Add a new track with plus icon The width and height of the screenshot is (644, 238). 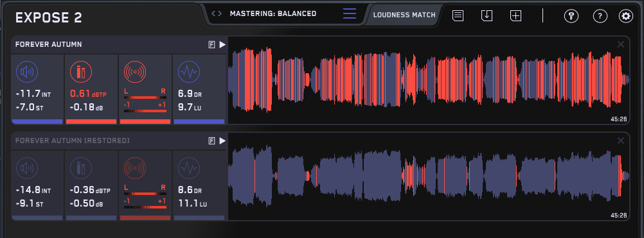click(x=516, y=16)
